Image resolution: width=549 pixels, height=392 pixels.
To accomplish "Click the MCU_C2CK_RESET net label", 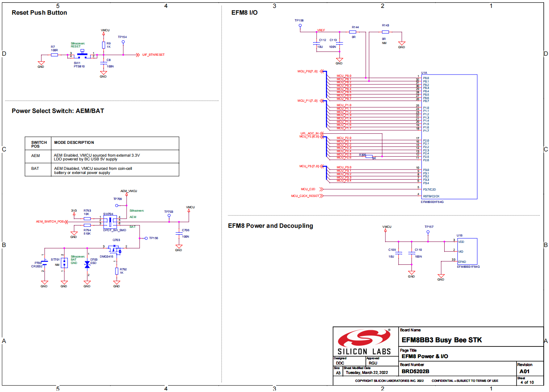I will pos(305,196).
